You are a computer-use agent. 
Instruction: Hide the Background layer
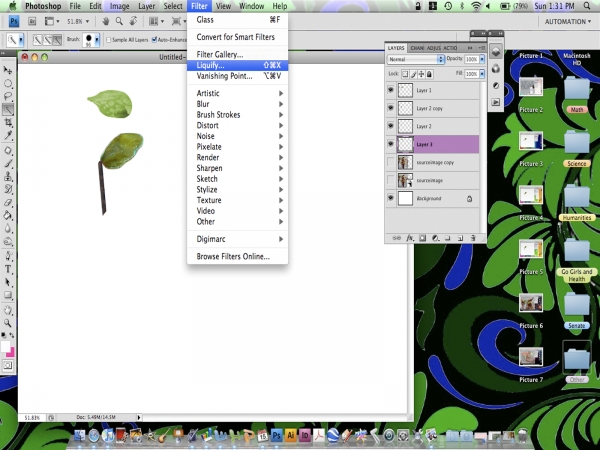pyautogui.click(x=390, y=198)
